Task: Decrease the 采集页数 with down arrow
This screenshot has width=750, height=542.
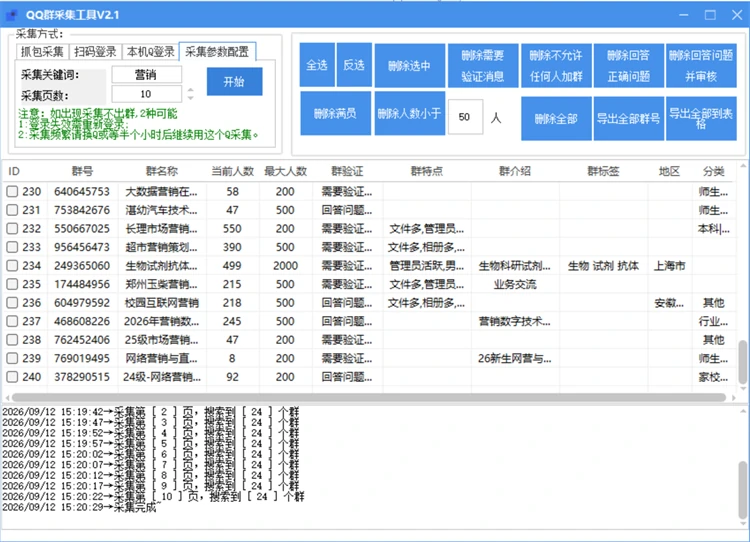Action: 190,98
